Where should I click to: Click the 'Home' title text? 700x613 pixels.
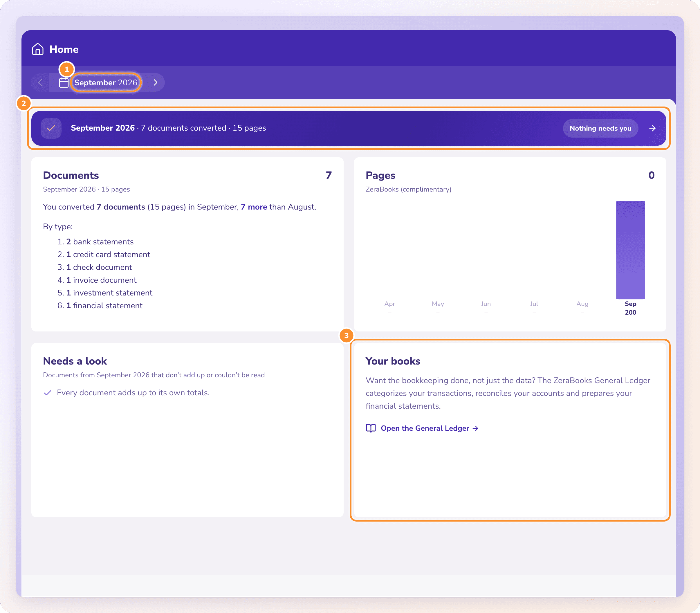[64, 49]
